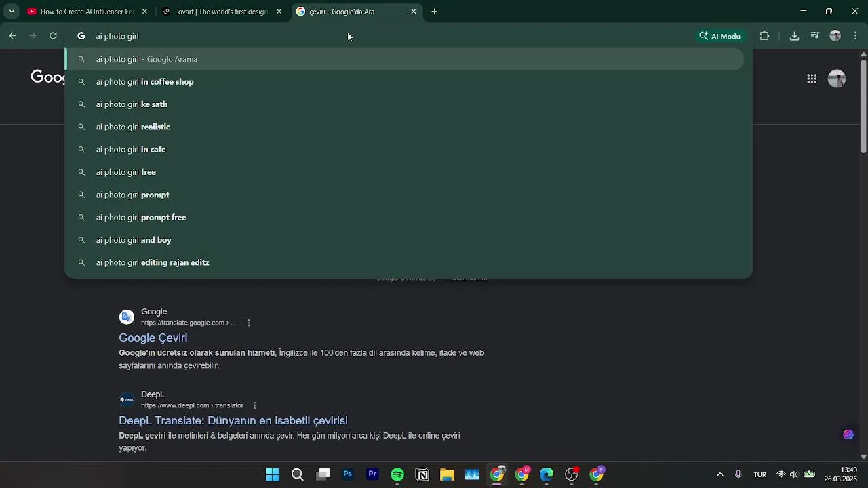868x488 pixels.
Task: Open the tab search dropdown arrow
Action: tap(12, 12)
